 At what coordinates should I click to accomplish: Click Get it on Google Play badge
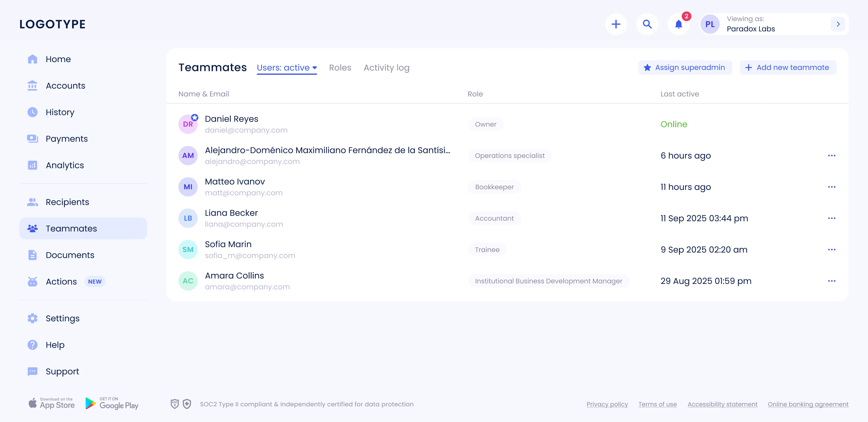click(x=112, y=404)
